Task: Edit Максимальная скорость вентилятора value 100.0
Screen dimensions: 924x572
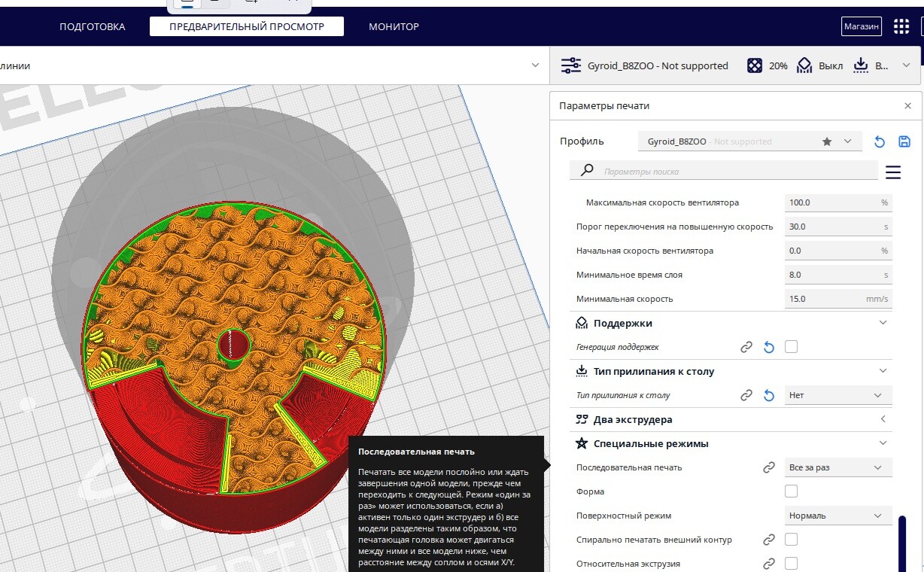Action: click(838, 202)
